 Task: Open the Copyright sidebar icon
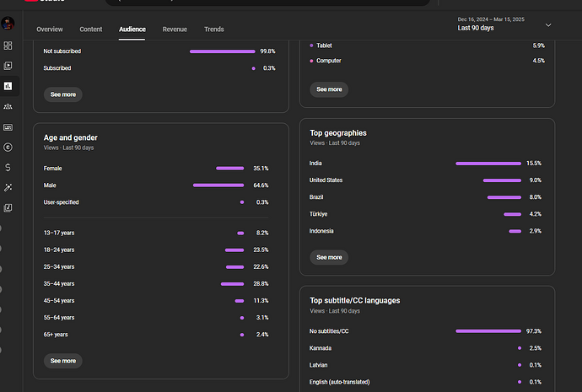[8, 148]
